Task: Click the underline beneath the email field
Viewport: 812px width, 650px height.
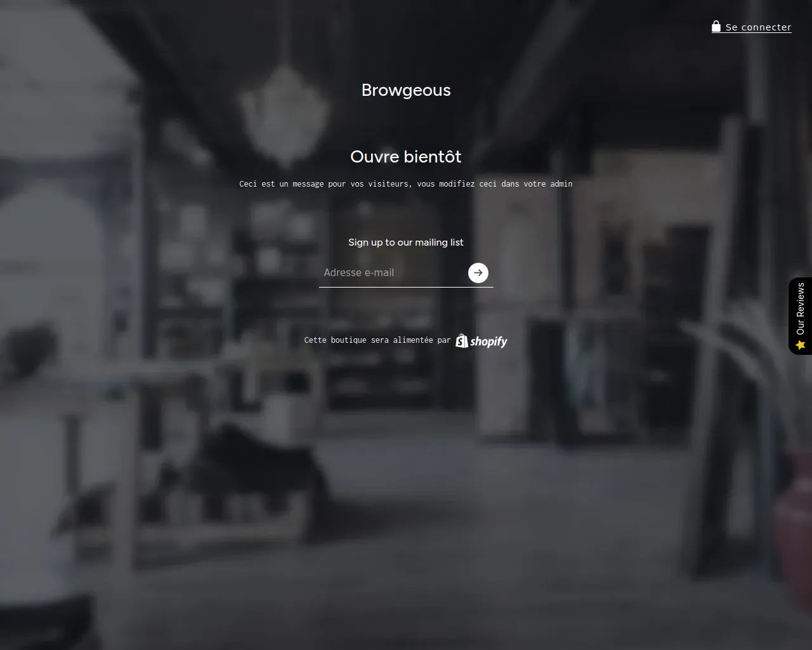Action: pyautogui.click(x=406, y=287)
